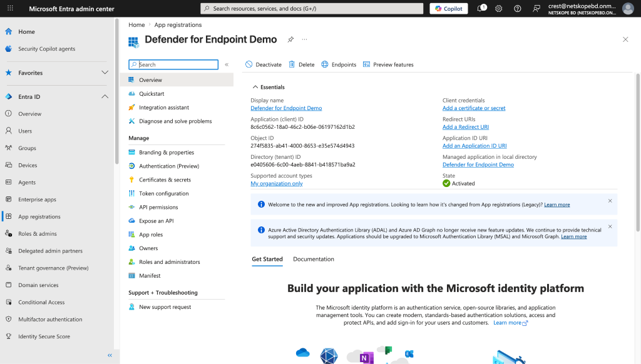Collapse the Essentials section
This screenshot has width=641, height=364.
(x=255, y=87)
